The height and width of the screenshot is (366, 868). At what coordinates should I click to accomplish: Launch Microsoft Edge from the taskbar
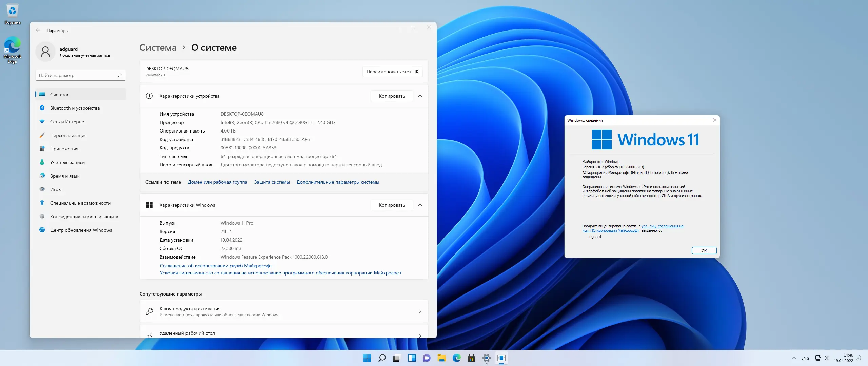pos(457,358)
